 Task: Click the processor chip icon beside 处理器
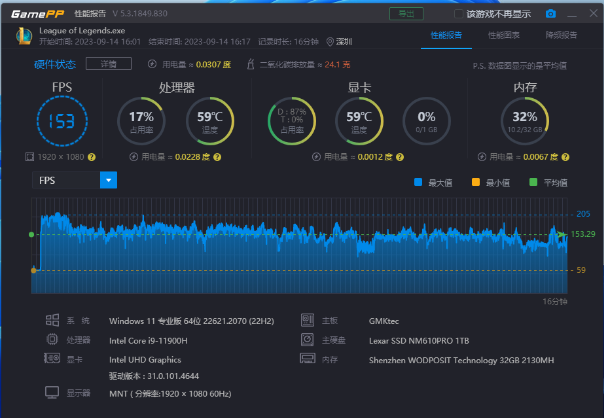[52, 340]
